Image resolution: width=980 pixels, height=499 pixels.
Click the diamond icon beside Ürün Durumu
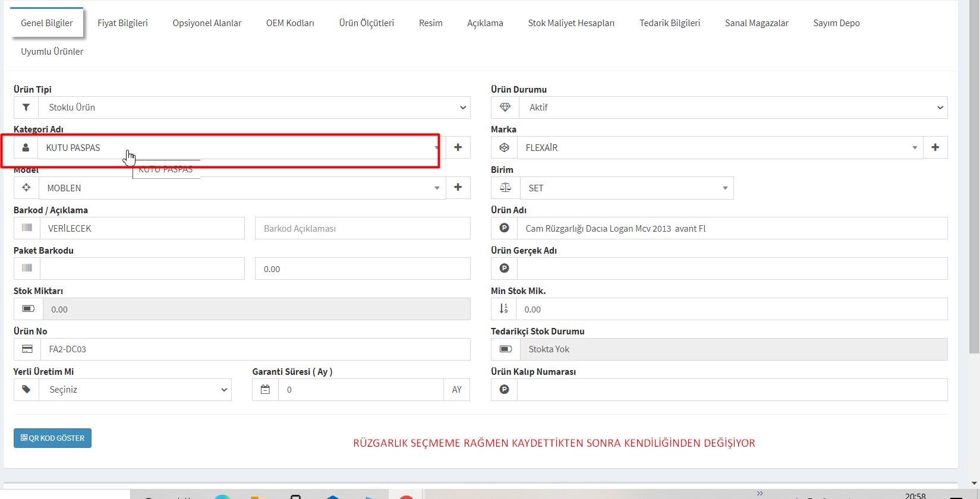pyautogui.click(x=505, y=108)
